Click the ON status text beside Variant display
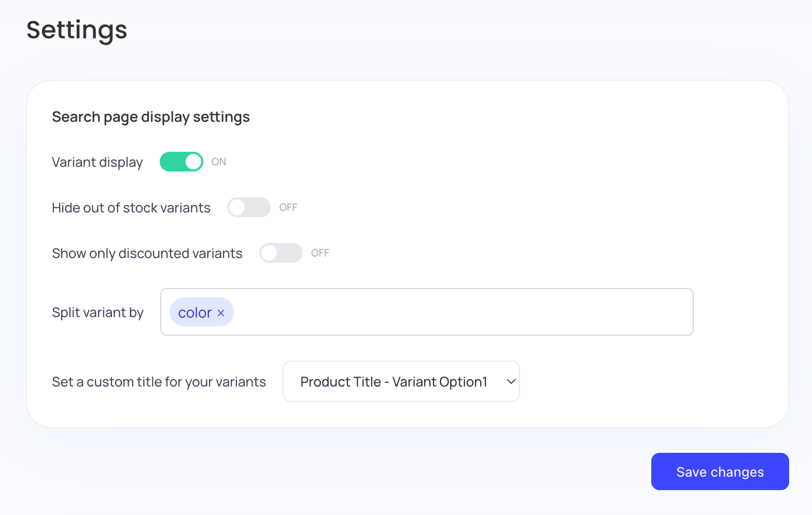This screenshot has width=812, height=515. coord(218,162)
